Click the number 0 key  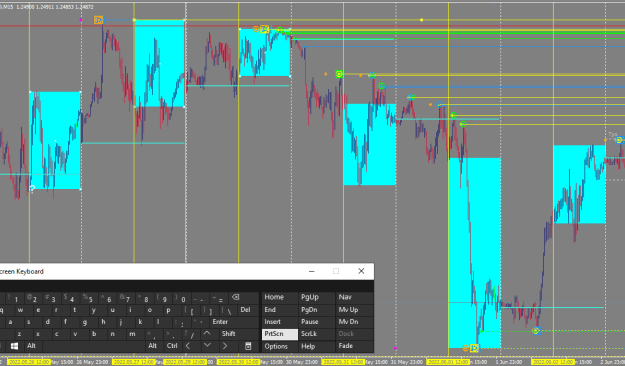point(181,298)
